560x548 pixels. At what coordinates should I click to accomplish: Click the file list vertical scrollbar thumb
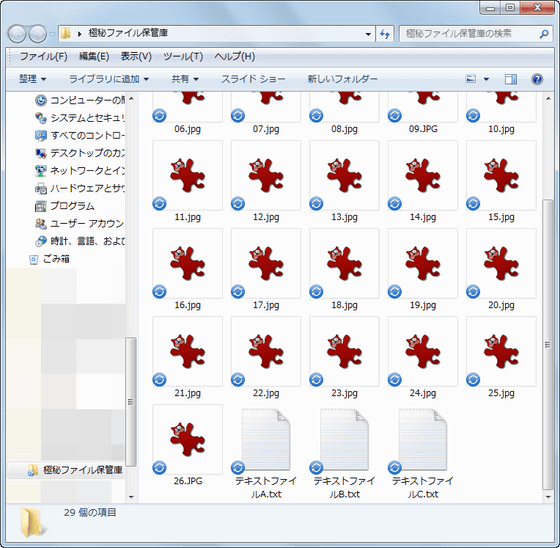tap(548, 345)
